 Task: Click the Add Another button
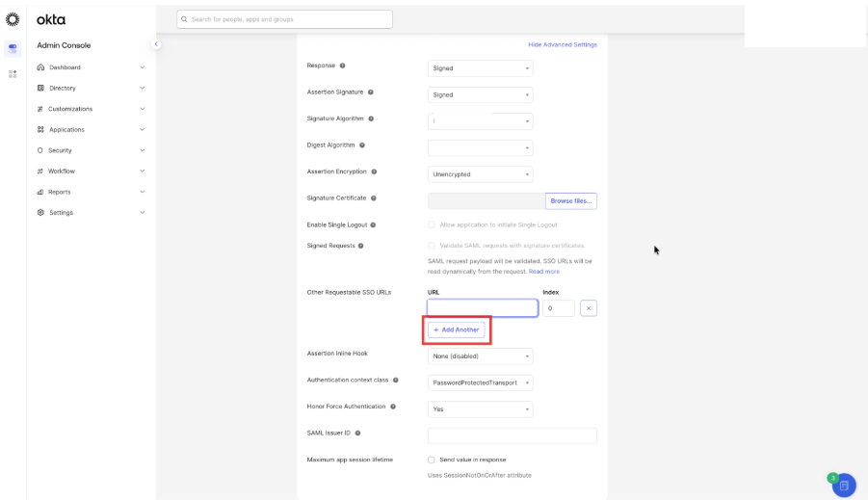click(x=456, y=330)
